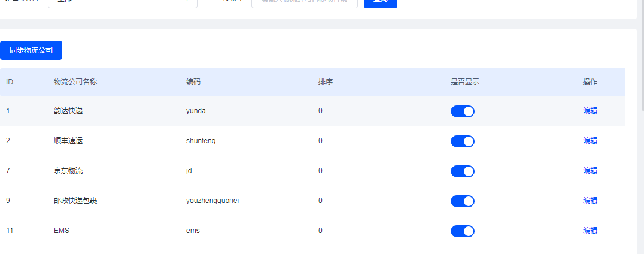The height and width of the screenshot is (254, 644).
Task: Select the 顺丰速运 company name cell
Action: 68,141
